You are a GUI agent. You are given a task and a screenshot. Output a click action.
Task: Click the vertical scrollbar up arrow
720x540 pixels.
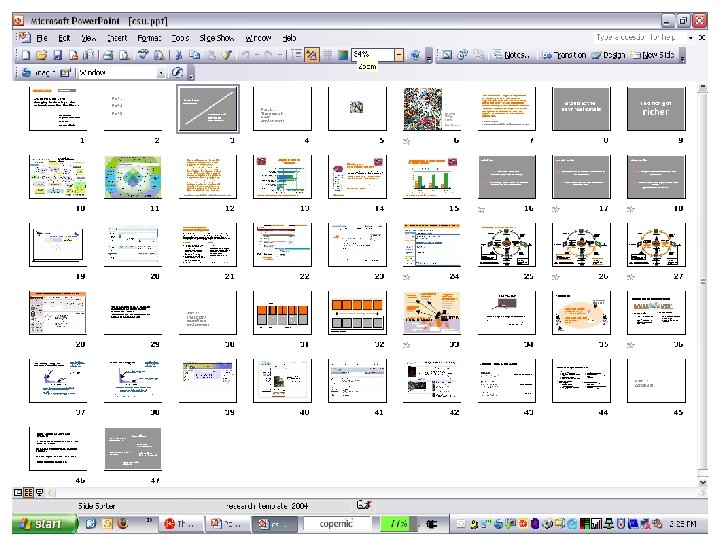(703, 87)
